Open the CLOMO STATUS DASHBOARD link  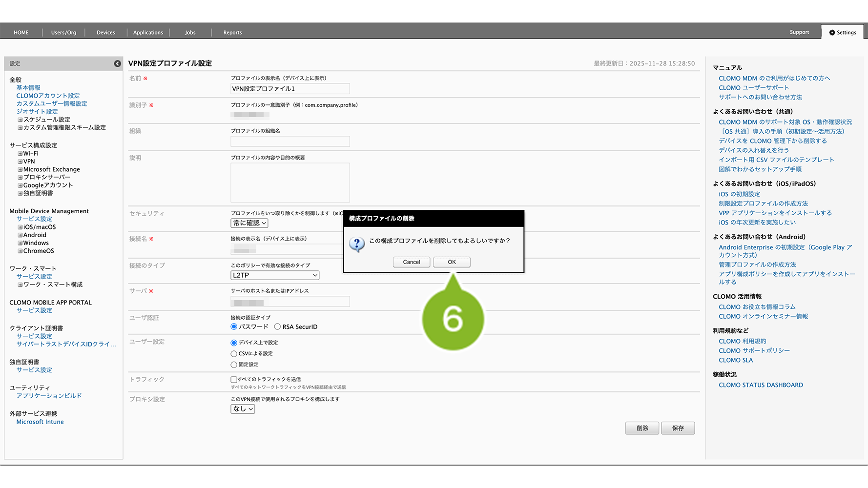tap(761, 385)
